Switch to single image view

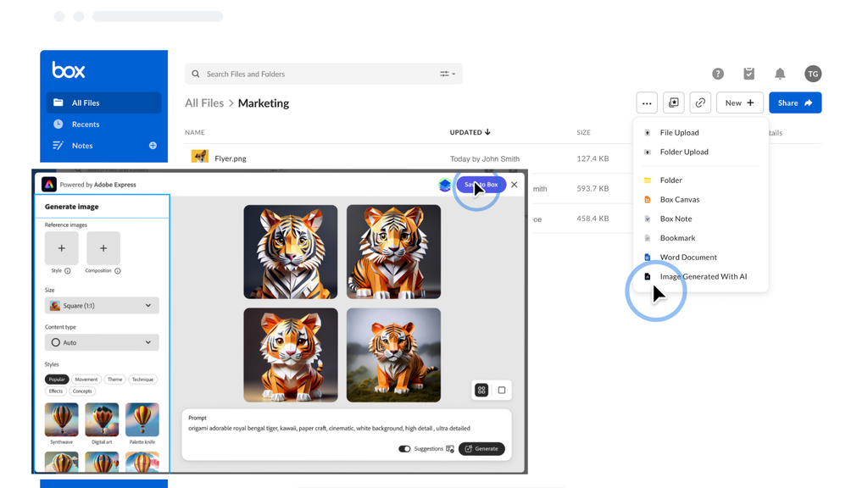point(502,391)
